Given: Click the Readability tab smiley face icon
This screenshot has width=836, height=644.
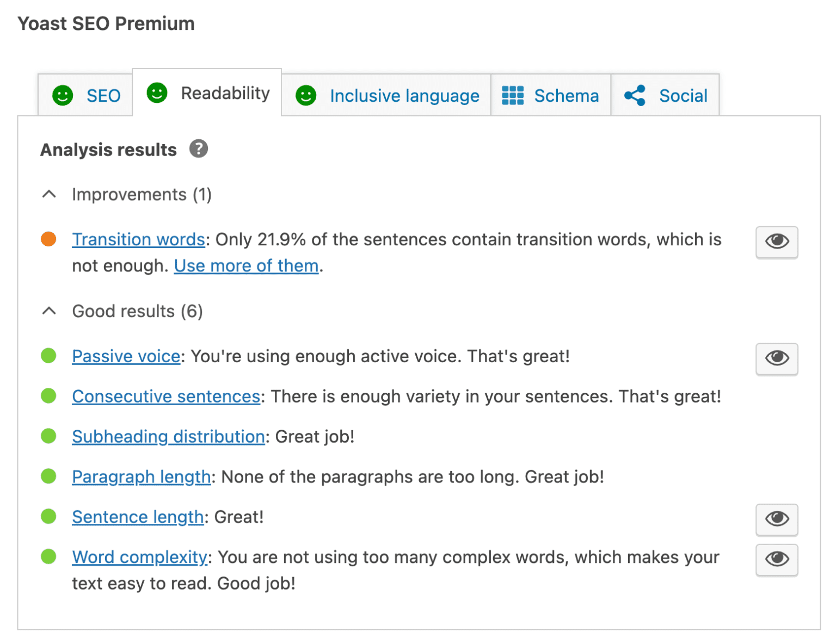Looking at the screenshot, I should click(x=157, y=92).
